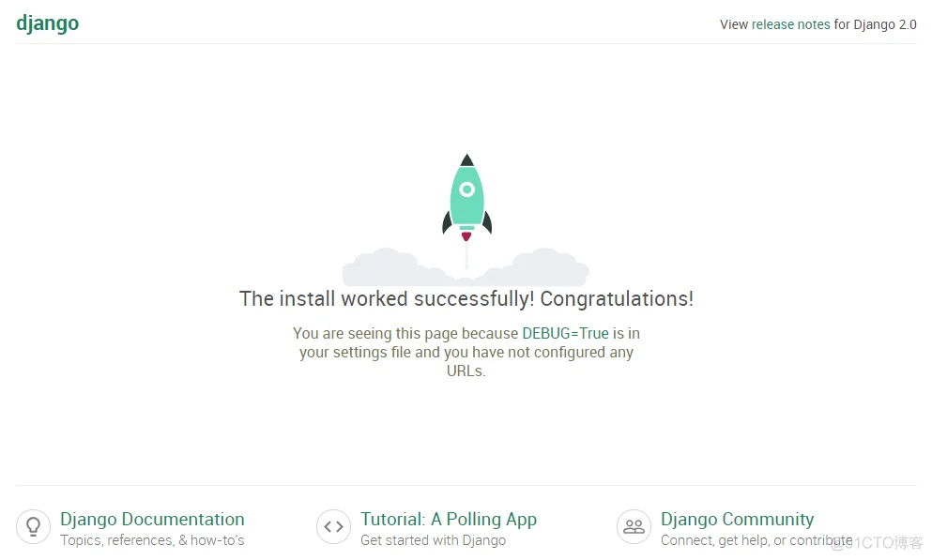Viewport: 932px width, 560px height.
Task: Click the DEBUG=True settings link
Action: 565,333
